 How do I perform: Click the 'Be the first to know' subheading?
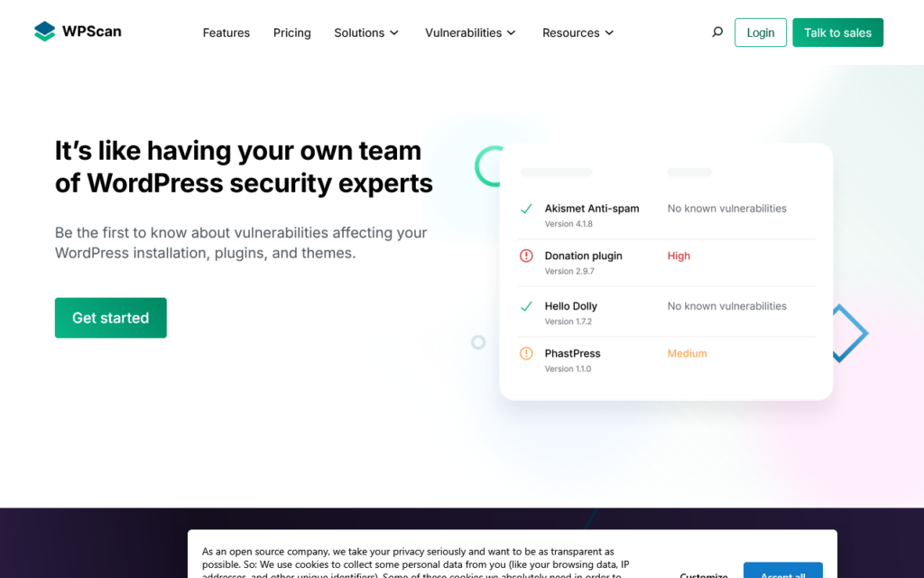click(x=241, y=242)
